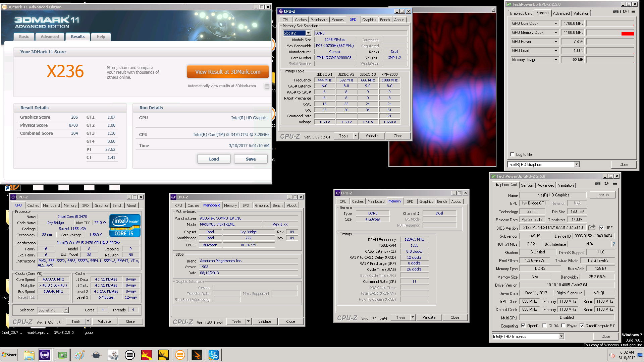This screenshot has width=644, height=362.
Task: Click Validate in the CPU-Z Memory window
Action: (429, 317)
